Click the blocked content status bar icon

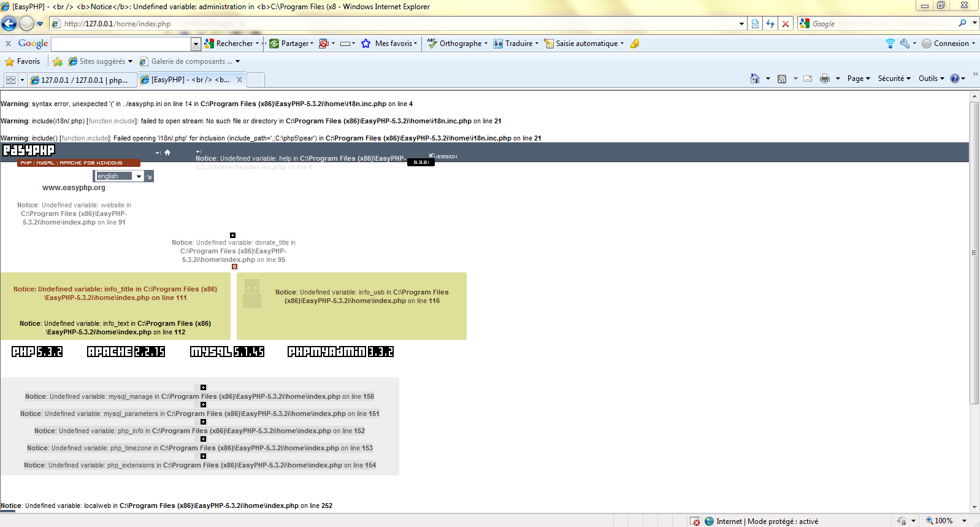click(695, 521)
